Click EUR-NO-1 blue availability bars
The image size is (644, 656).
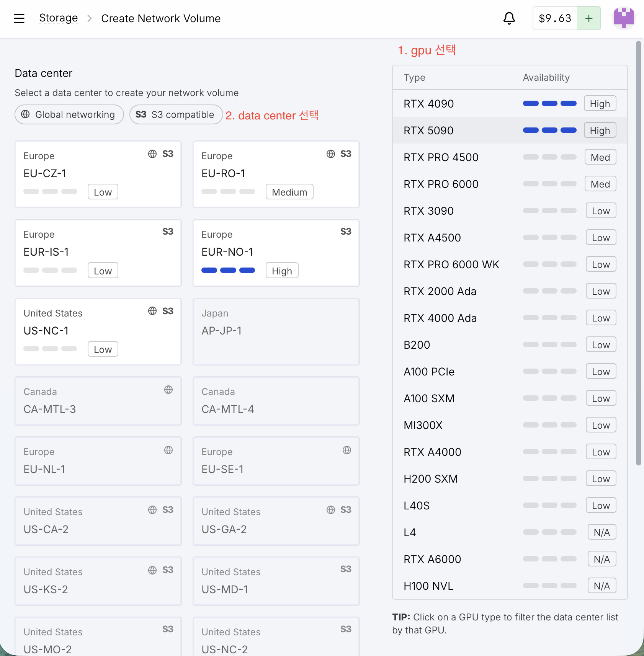click(x=228, y=270)
